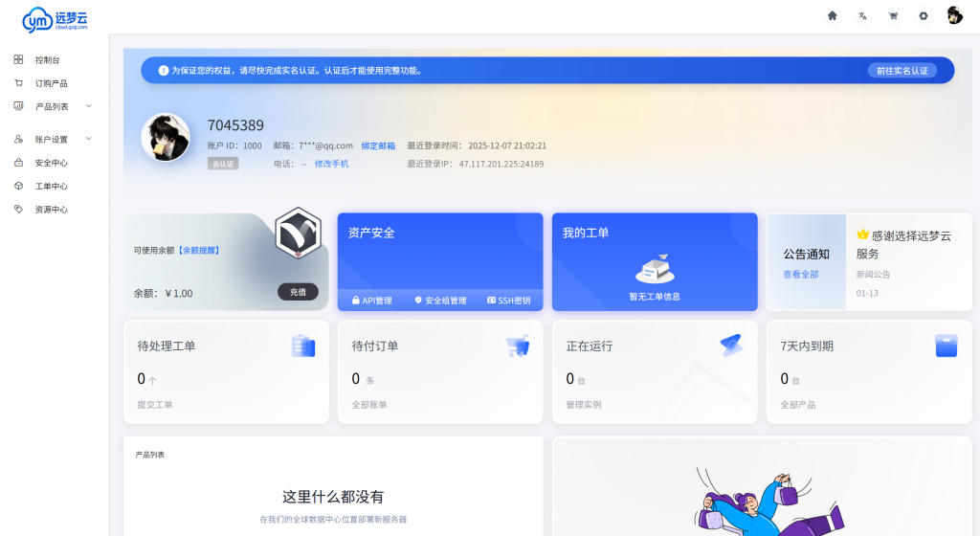Open the home icon in the top bar
This screenshot has width=980, height=536.
click(832, 16)
